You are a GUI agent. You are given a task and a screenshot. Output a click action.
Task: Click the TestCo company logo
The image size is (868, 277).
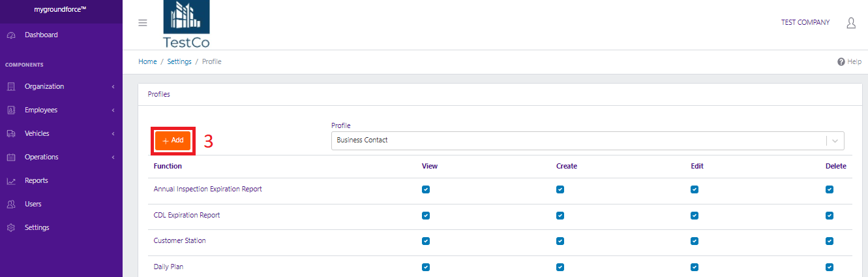[x=186, y=24]
